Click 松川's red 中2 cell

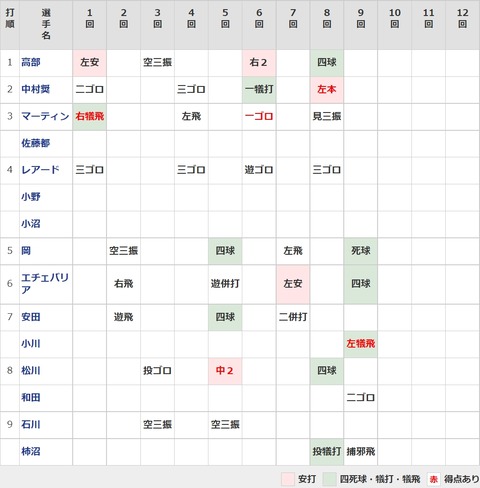point(225,371)
